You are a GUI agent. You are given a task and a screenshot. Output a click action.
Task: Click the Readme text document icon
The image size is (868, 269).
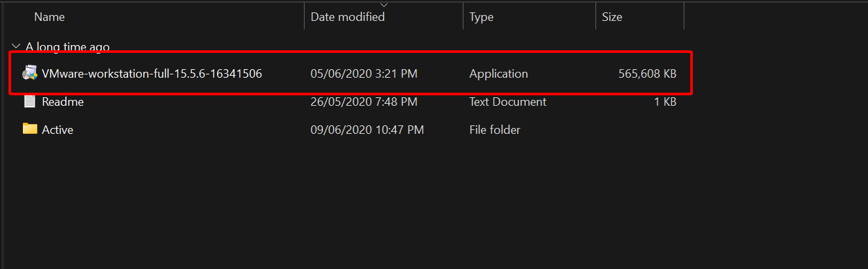(30, 102)
